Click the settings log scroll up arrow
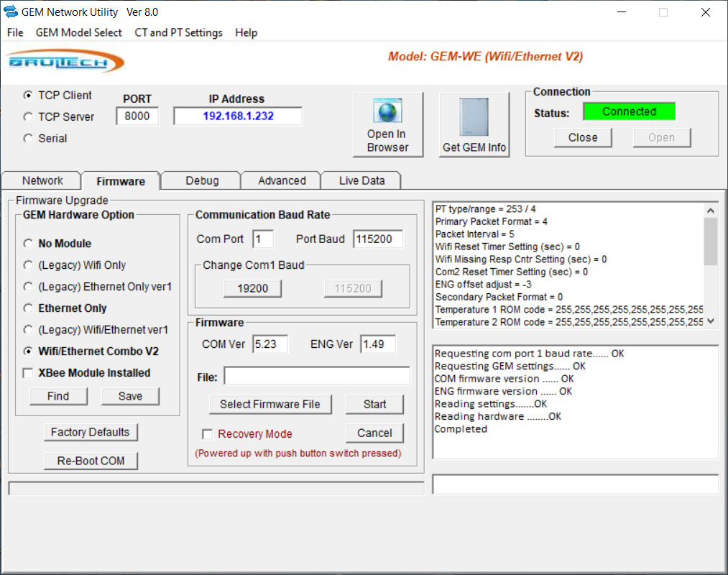 click(710, 211)
